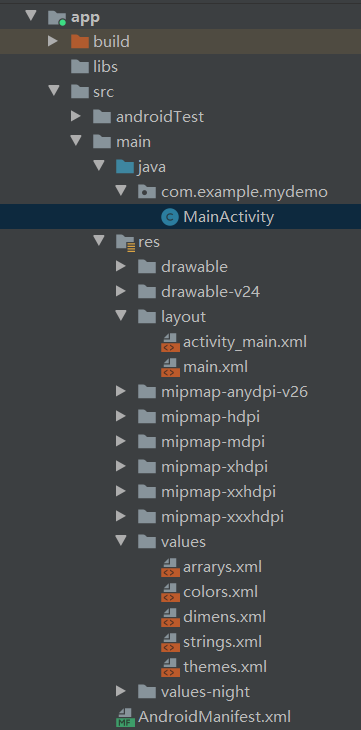The height and width of the screenshot is (730, 361).
Task: Select the mipmap-anydpi-v26 folder label
Action: point(234,392)
